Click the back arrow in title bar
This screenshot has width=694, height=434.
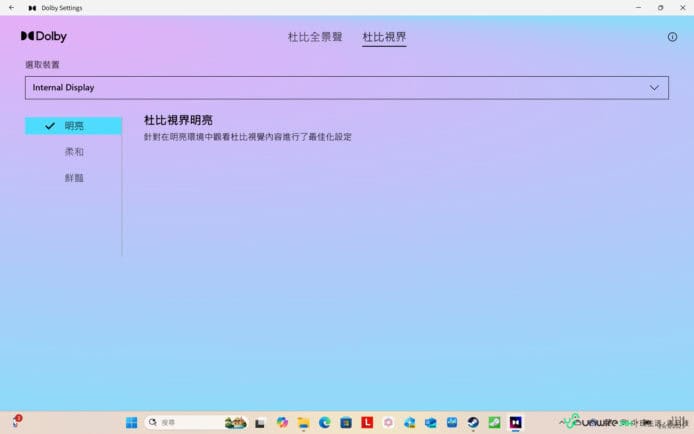[x=12, y=8]
